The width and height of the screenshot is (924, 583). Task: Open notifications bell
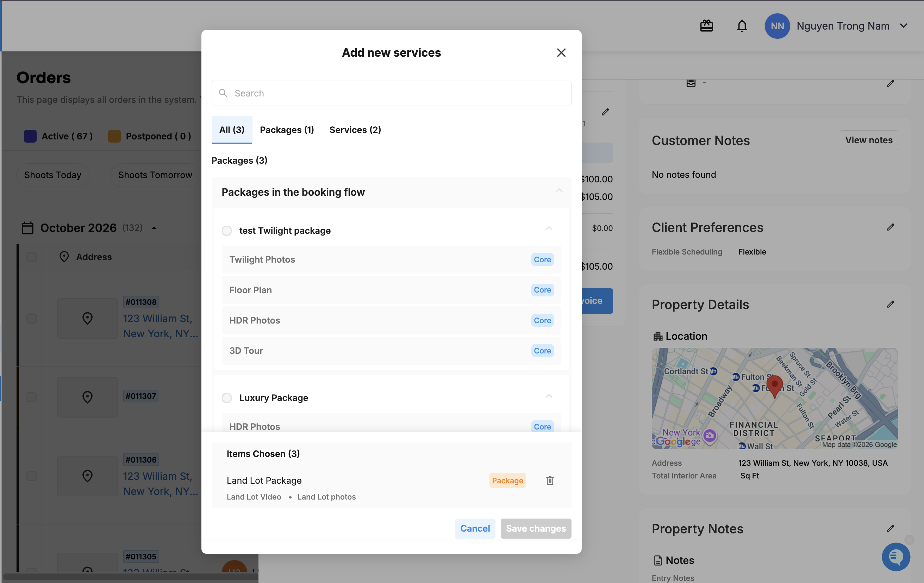click(x=742, y=26)
